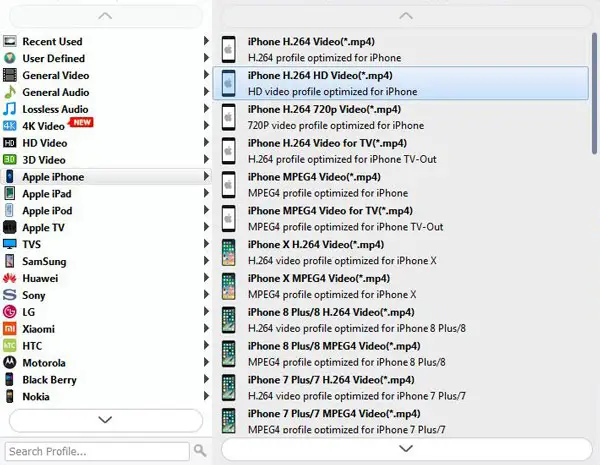Click the LG logo icon
This screenshot has width=600, height=465.
tap(10, 312)
